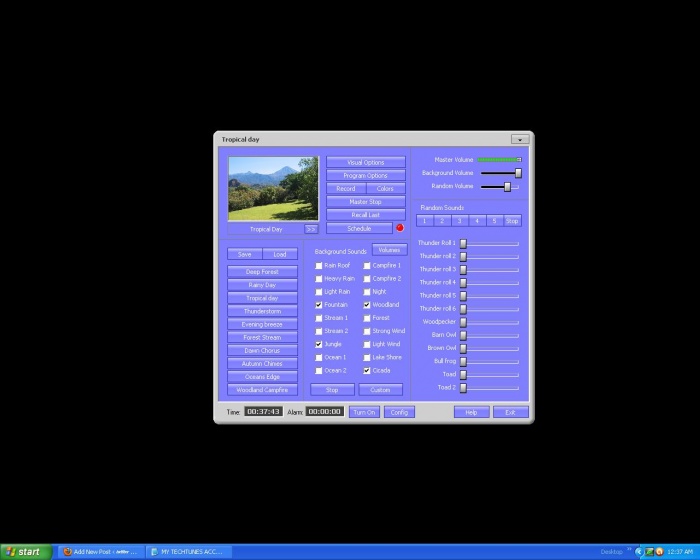
Task: Turn On the alarm
Action: click(364, 412)
